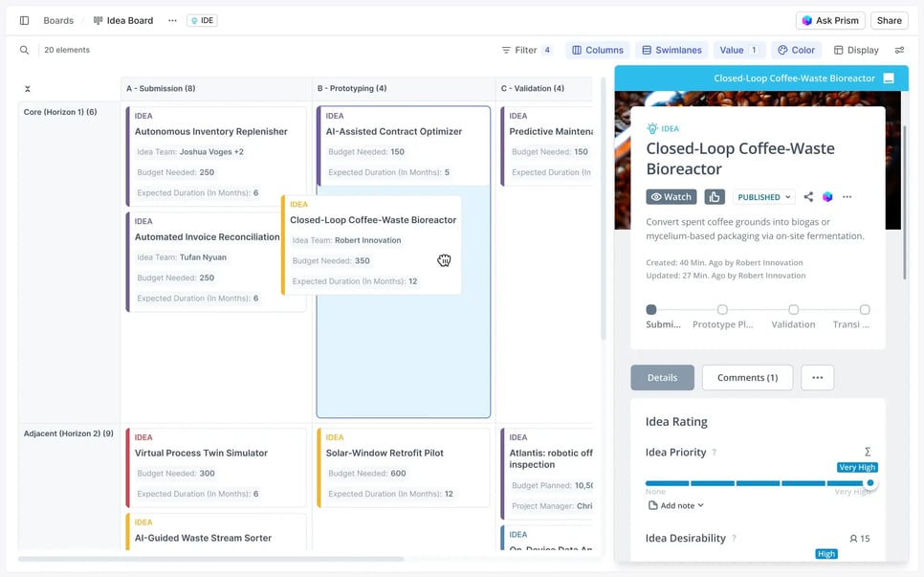The width and height of the screenshot is (924, 577).
Task: Select the Validation stage circle
Action: 793,310
